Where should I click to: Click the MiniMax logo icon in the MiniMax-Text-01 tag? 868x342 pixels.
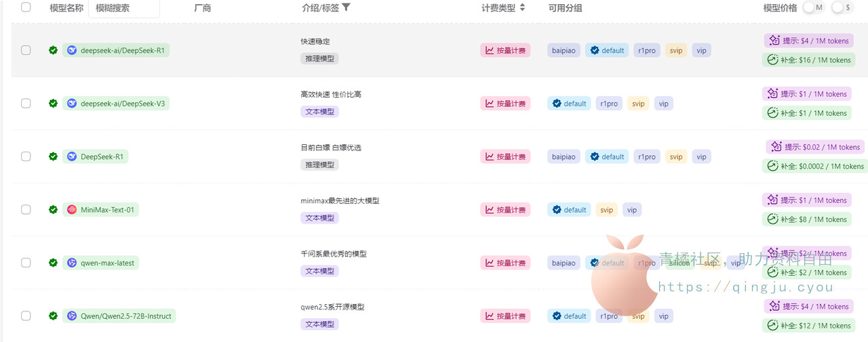pyautogui.click(x=72, y=210)
